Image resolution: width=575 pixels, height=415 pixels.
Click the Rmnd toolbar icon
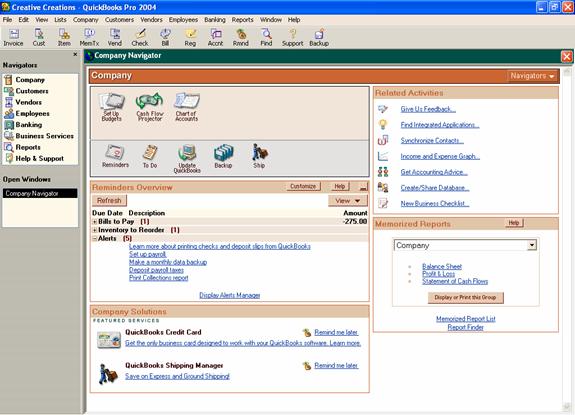[241, 37]
